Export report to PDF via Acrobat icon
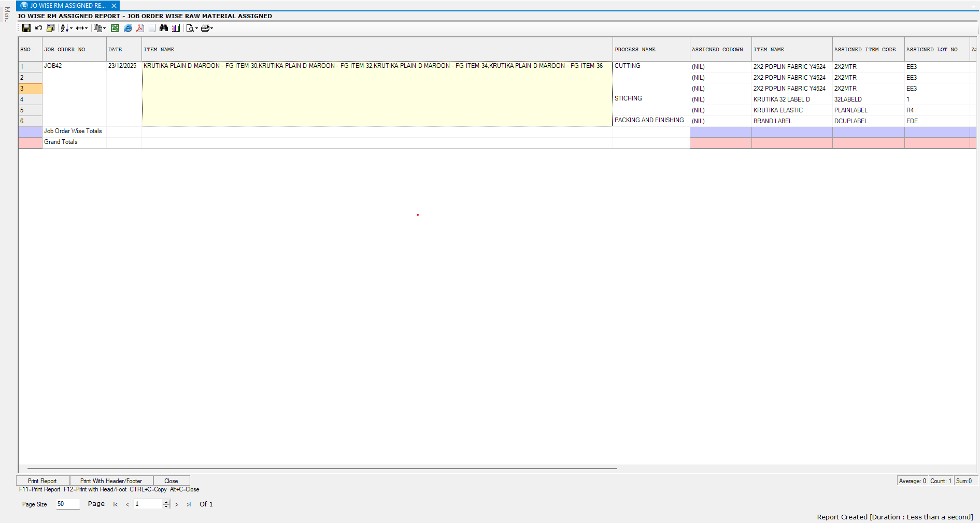Image resolution: width=980 pixels, height=523 pixels. (140, 28)
